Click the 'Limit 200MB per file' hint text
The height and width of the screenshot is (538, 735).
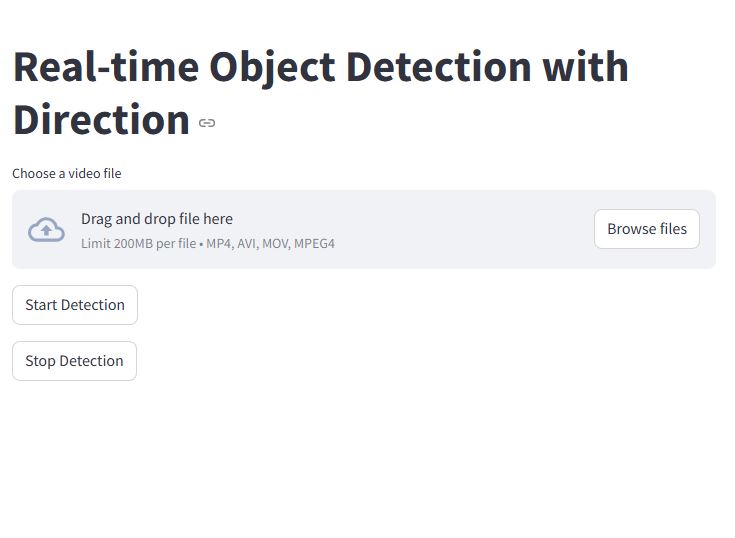pyautogui.click(x=139, y=244)
